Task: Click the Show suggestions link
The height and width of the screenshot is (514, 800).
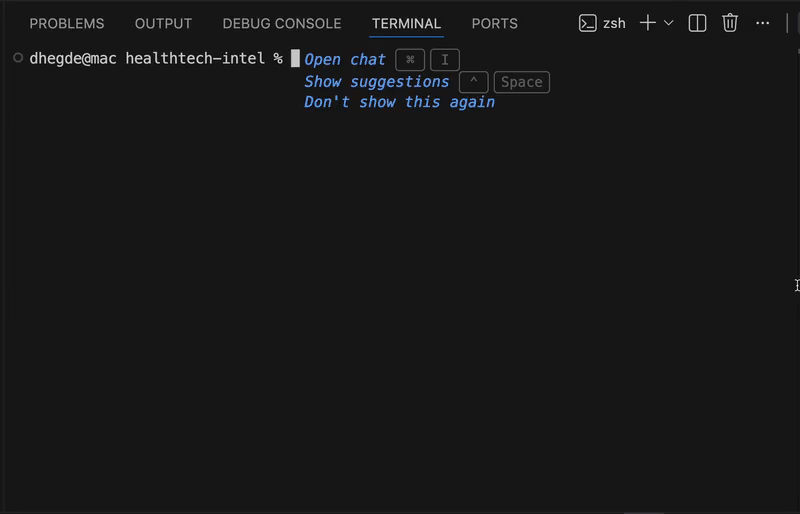Action: click(377, 81)
